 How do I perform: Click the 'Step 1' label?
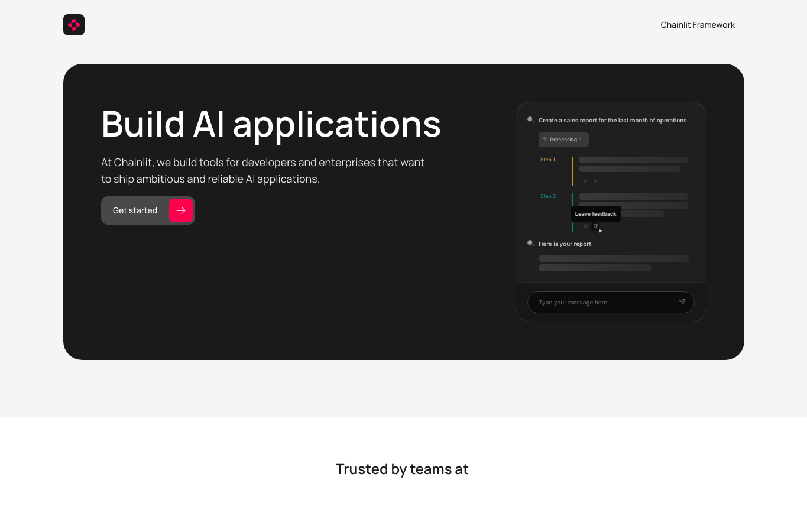point(547,160)
